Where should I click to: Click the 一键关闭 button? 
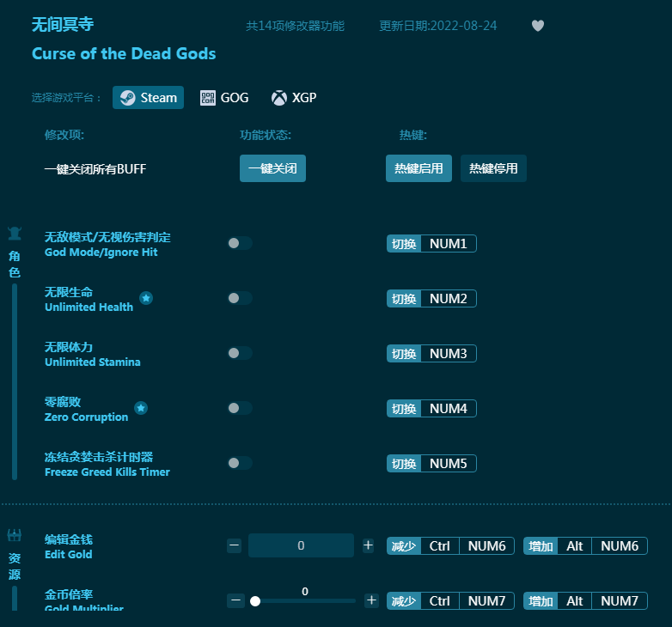click(272, 168)
